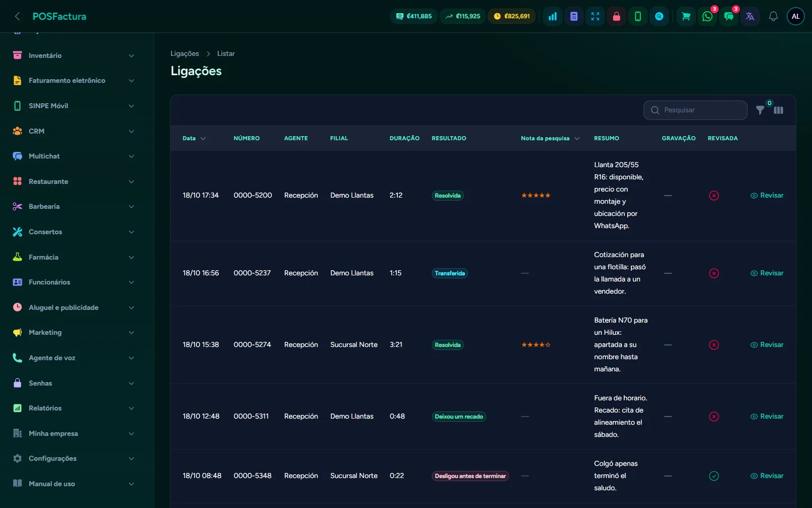Toggle reviewed status for call 0000-5237
812x508 pixels.
714,273
